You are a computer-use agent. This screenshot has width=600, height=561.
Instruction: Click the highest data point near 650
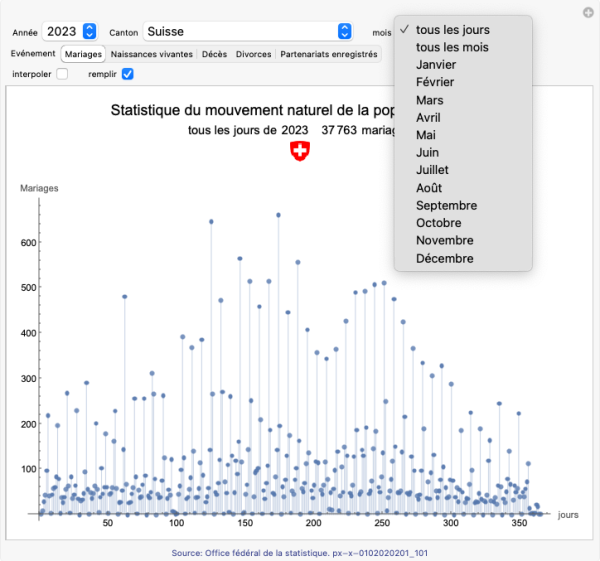tap(278, 214)
